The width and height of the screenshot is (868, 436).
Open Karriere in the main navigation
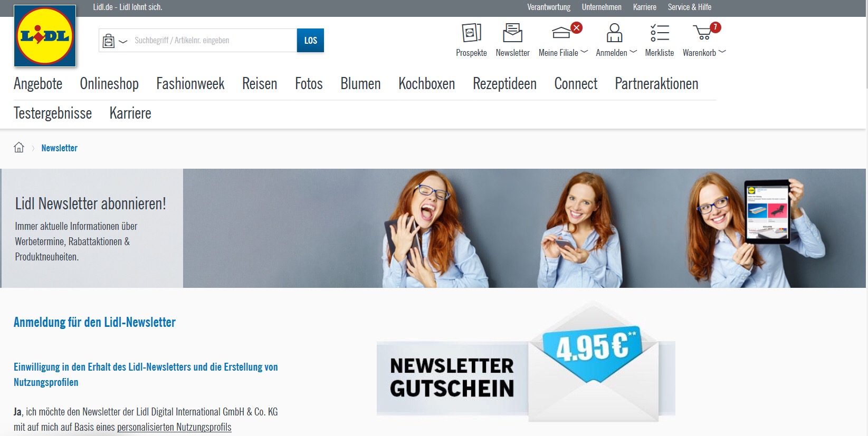[130, 113]
